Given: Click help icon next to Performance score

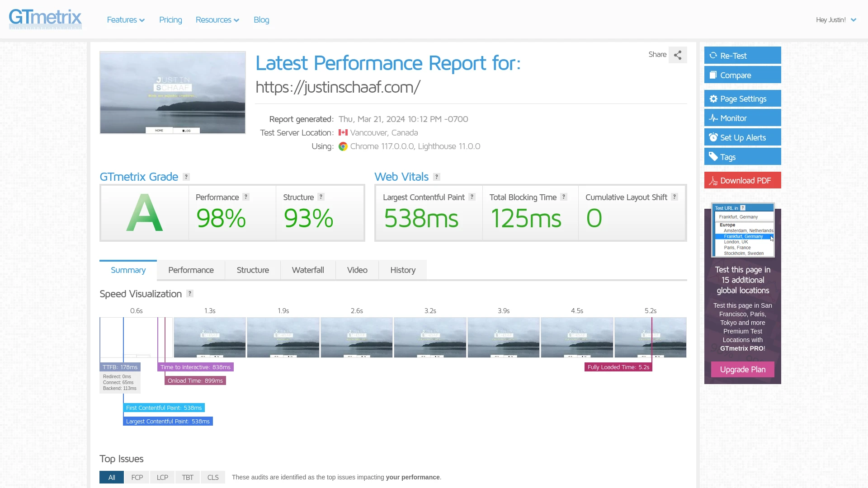Looking at the screenshot, I should [246, 197].
